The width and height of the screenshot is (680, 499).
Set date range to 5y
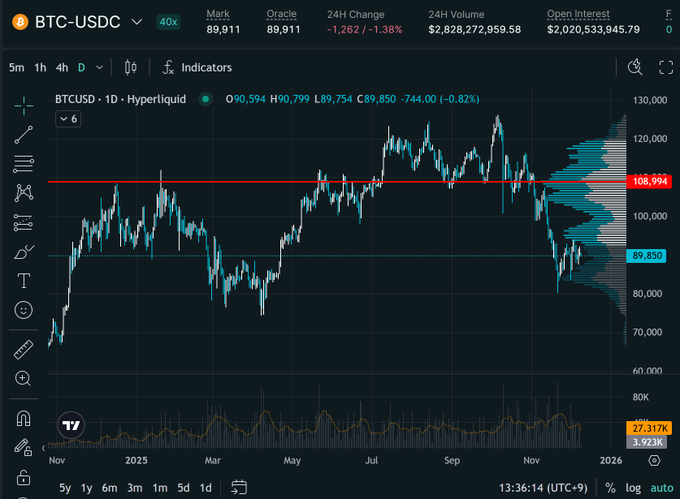[x=65, y=488]
